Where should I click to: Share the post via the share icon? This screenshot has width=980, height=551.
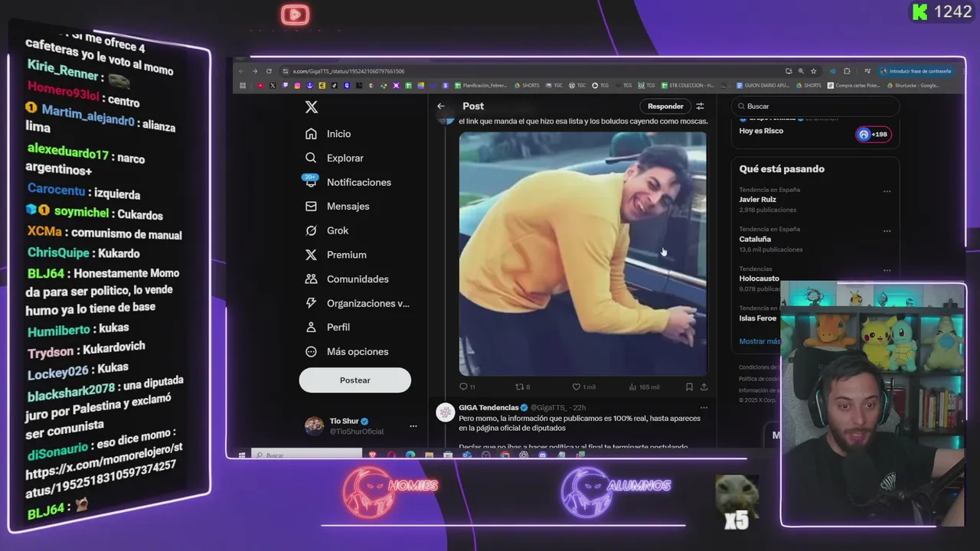point(704,386)
